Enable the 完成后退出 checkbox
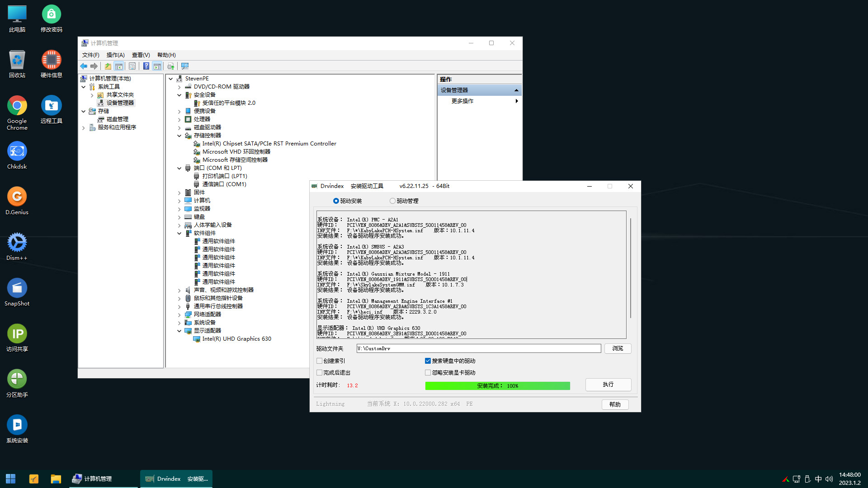Image resolution: width=868 pixels, height=488 pixels. pyautogui.click(x=320, y=373)
